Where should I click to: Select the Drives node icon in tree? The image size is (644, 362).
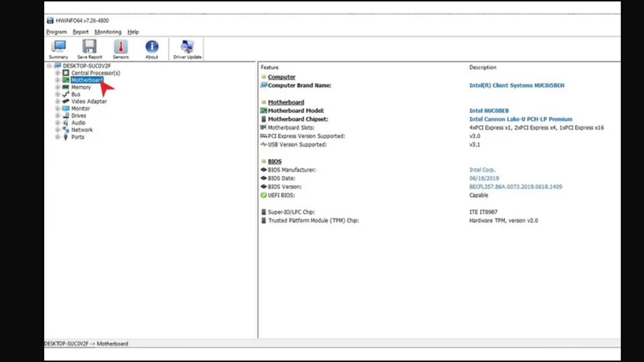coord(66,115)
